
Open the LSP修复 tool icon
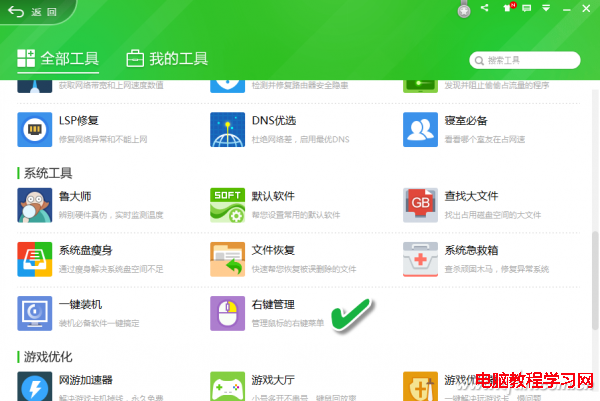click(35, 129)
